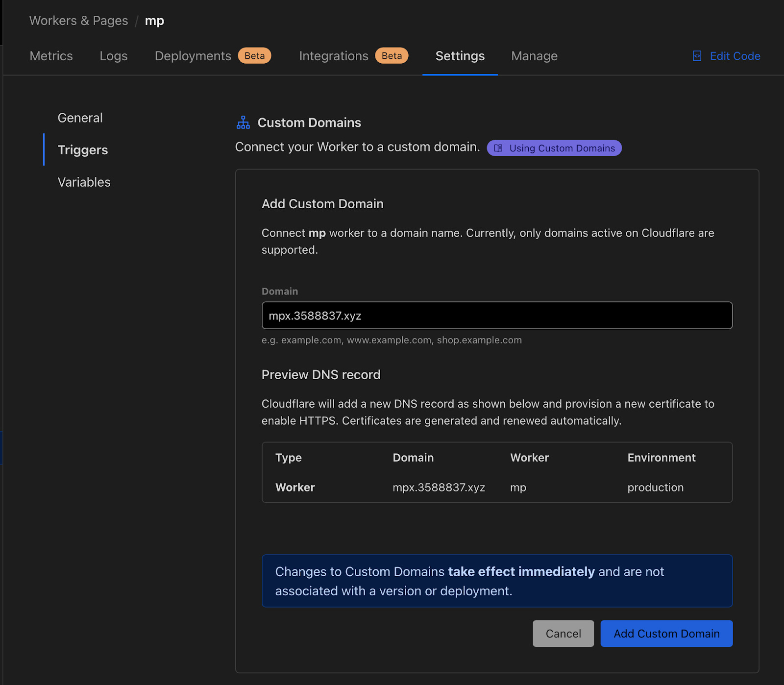The image size is (784, 685).
Task: Open the Metrics tab
Action: (51, 56)
